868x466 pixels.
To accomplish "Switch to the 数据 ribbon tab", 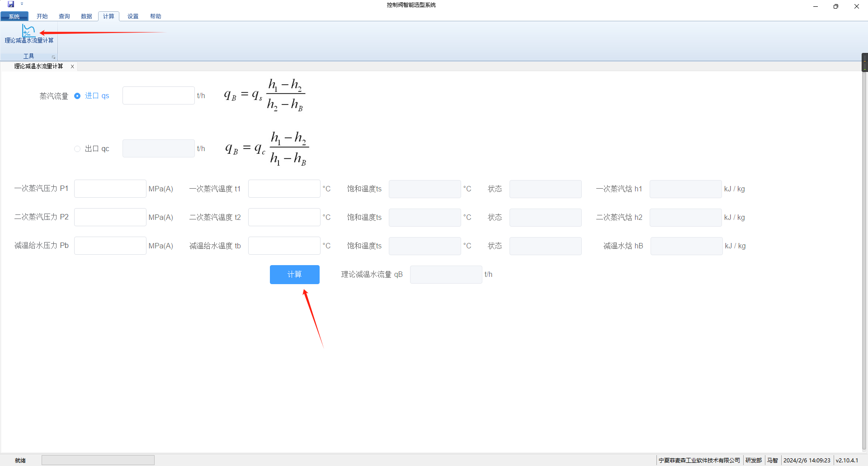I will pos(86,16).
